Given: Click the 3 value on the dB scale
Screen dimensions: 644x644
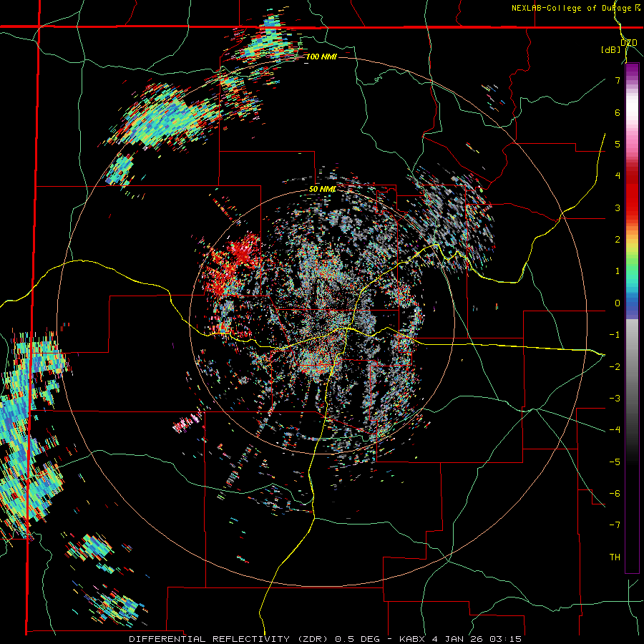Looking at the screenshot, I should click(x=618, y=208).
